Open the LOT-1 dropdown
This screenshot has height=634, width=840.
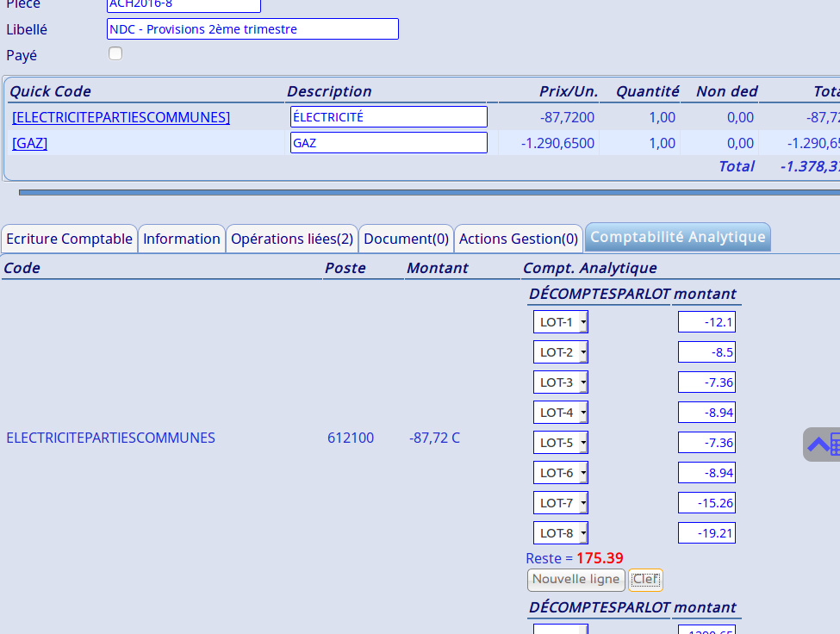[x=560, y=322]
